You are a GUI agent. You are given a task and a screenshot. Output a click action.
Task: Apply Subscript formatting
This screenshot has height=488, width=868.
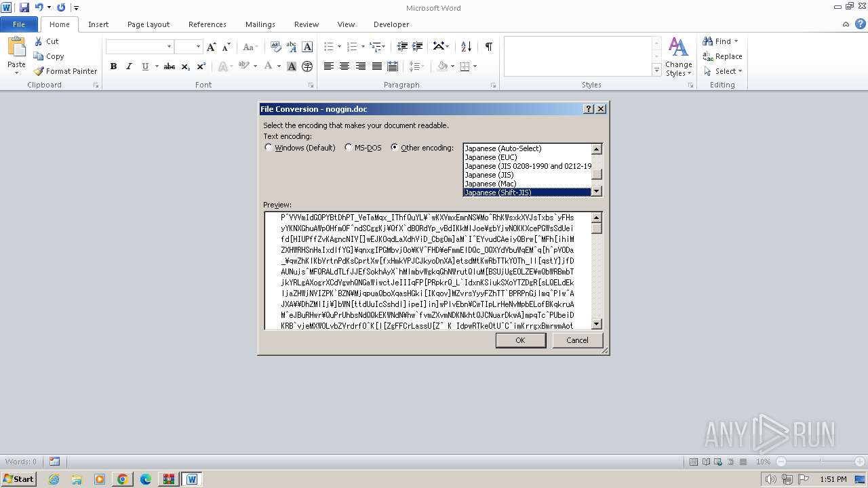pyautogui.click(x=186, y=66)
